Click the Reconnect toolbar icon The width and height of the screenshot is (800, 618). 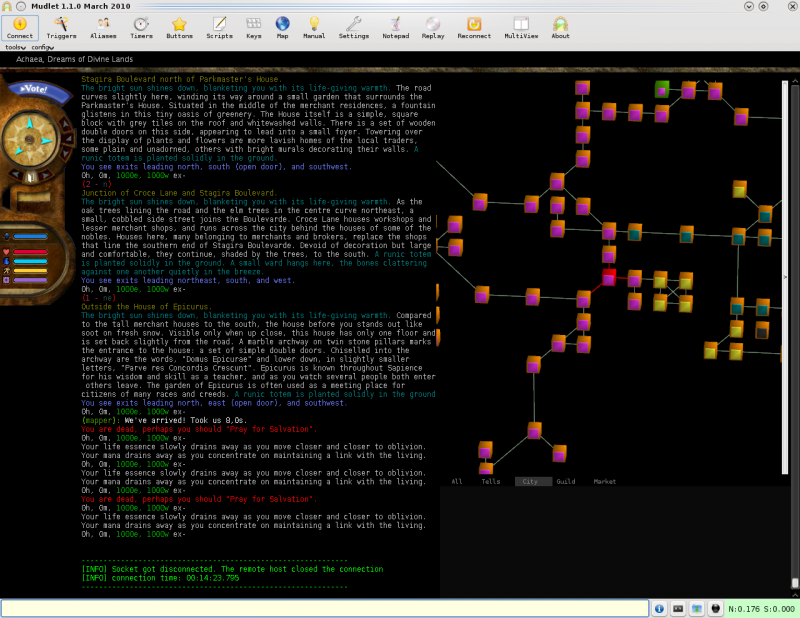[474, 28]
